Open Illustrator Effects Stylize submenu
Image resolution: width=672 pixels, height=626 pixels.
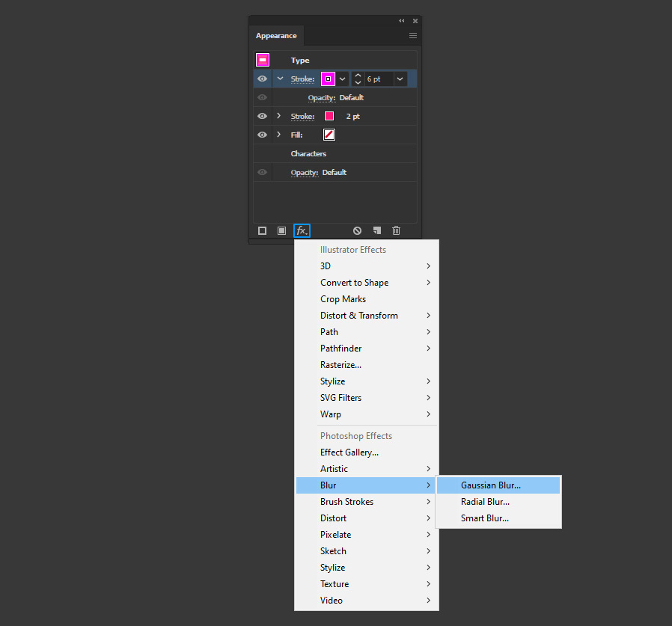(367, 381)
